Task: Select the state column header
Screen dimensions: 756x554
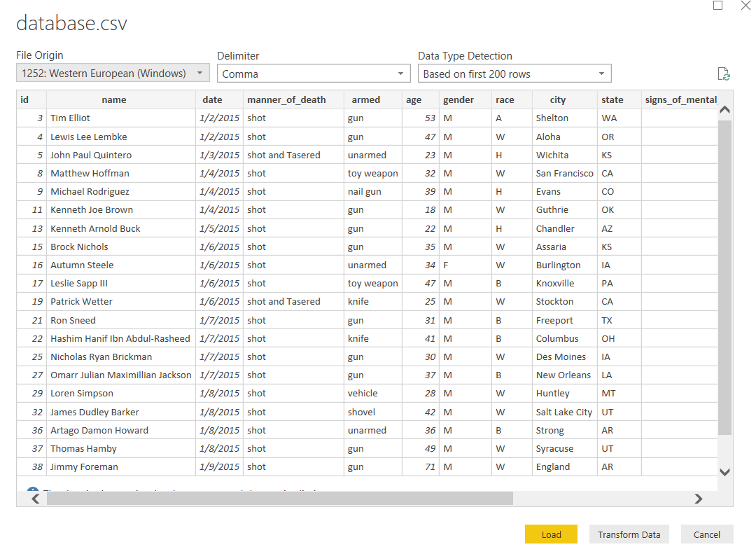Action: [619, 100]
